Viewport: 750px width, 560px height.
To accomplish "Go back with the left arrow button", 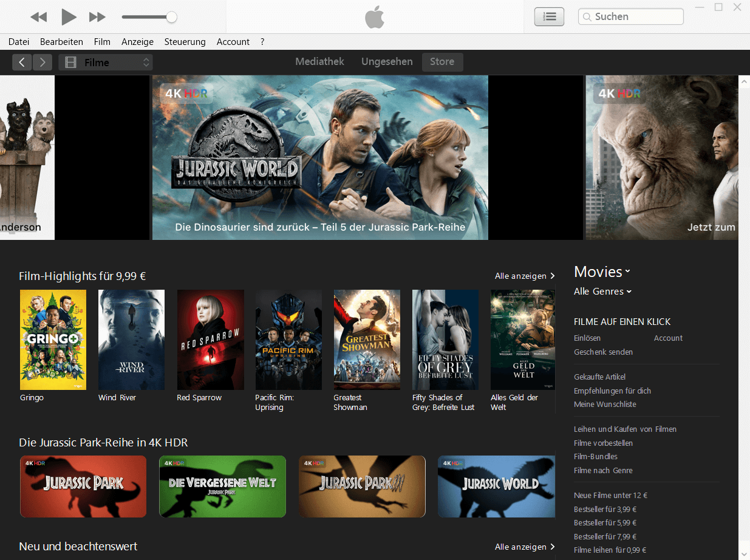I will pyautogui.click(x=22, y=62).
